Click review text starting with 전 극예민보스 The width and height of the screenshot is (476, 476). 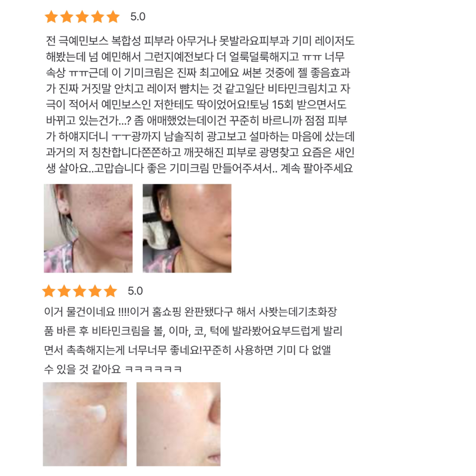[200, 104]
